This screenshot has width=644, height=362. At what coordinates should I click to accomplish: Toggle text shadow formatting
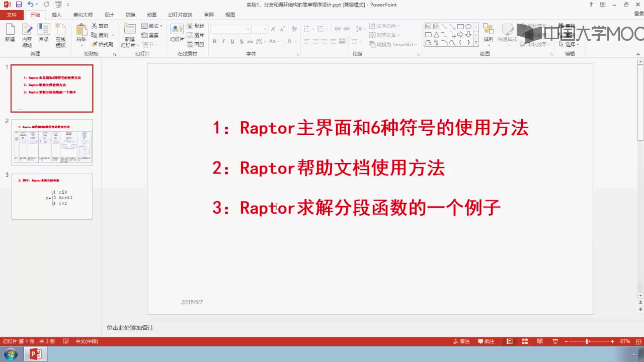pyautogui.click(x=242, y=41)
